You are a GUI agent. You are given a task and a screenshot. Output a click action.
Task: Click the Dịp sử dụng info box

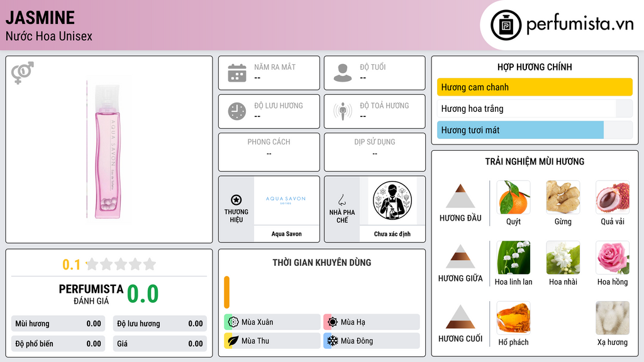tap(375, 152)
